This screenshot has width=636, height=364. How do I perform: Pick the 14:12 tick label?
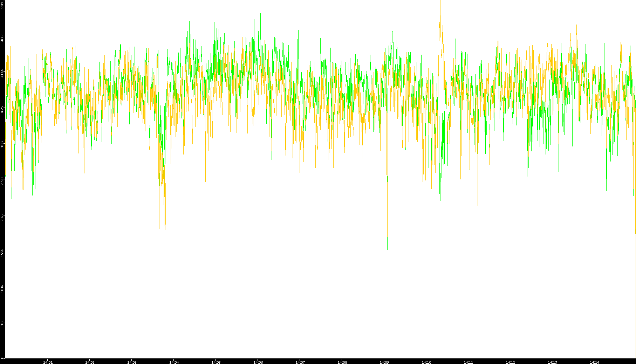point(510,362)
